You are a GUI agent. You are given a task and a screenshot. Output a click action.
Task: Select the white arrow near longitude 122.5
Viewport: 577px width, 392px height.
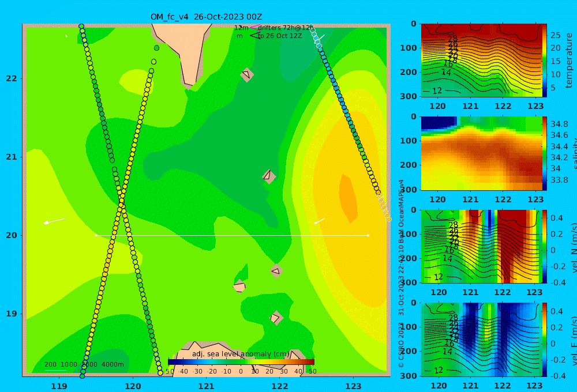pos(320,221)
